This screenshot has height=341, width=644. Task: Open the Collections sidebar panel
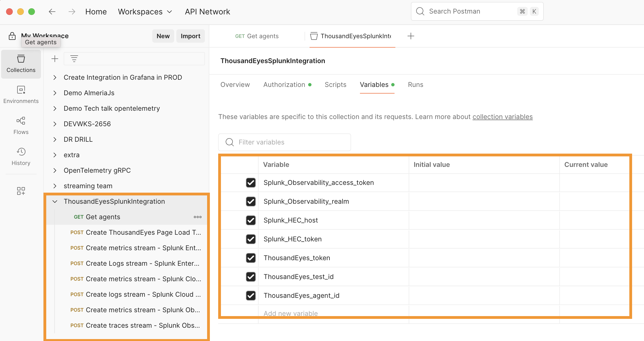coord(21,64)
